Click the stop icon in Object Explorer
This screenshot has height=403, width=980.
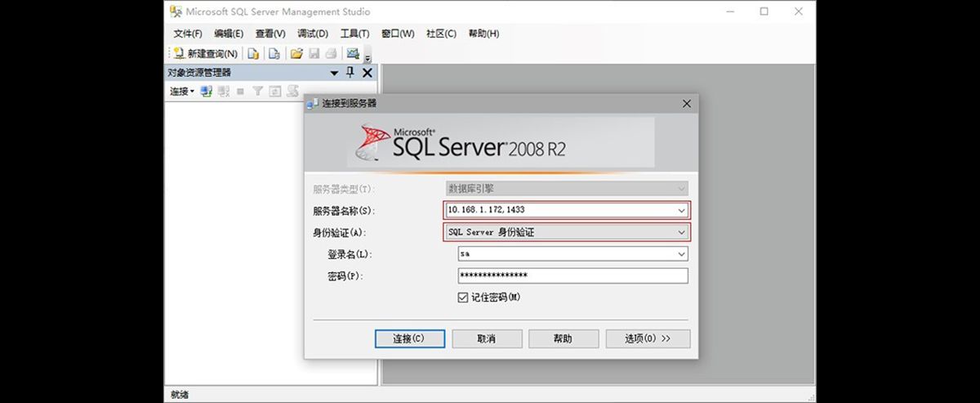[x=240, y=92]
